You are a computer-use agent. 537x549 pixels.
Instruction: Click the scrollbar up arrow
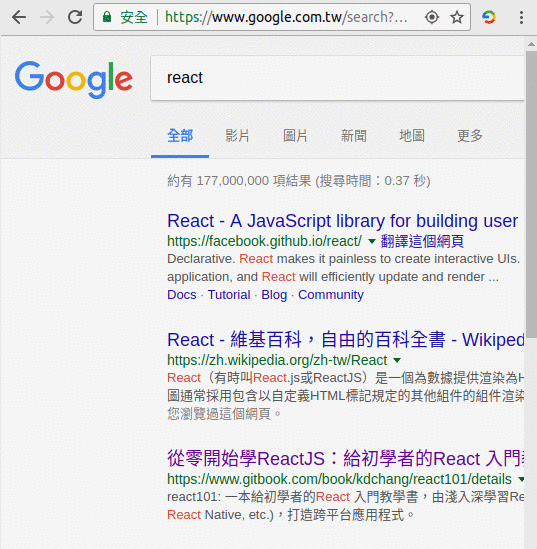pos(531,44)
